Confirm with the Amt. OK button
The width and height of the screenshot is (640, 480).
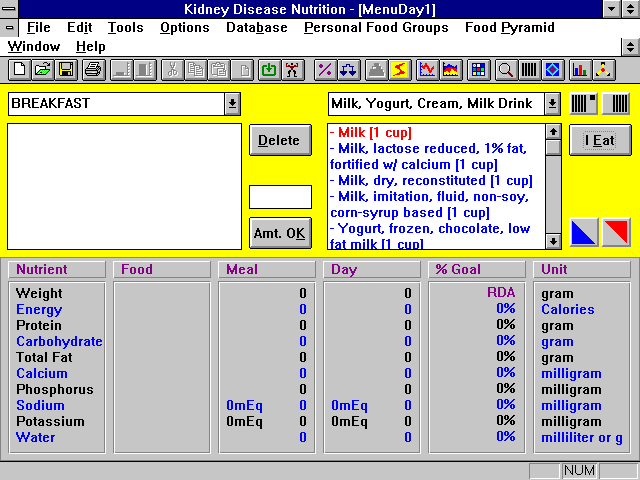[x=280, y=233]
